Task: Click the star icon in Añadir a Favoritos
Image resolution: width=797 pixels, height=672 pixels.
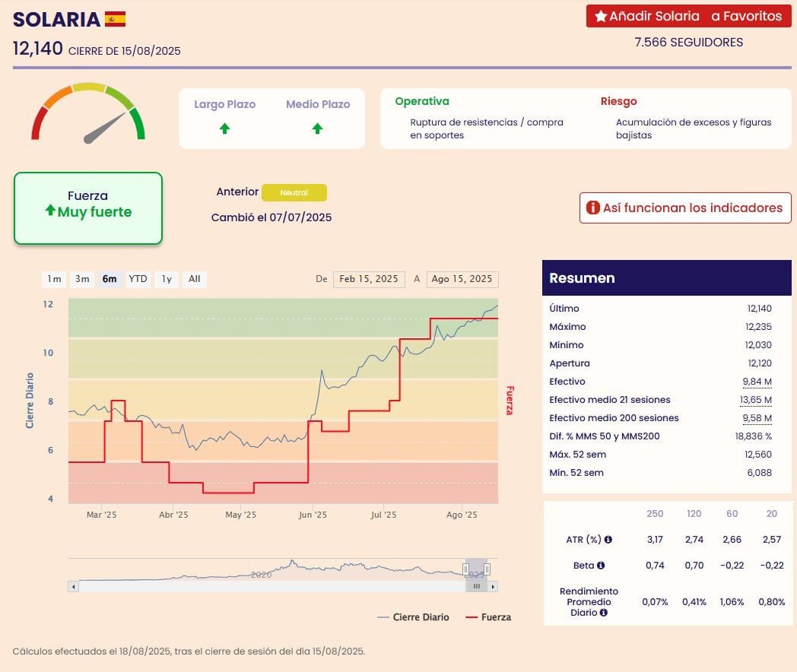Action: [x=601, y=16]
